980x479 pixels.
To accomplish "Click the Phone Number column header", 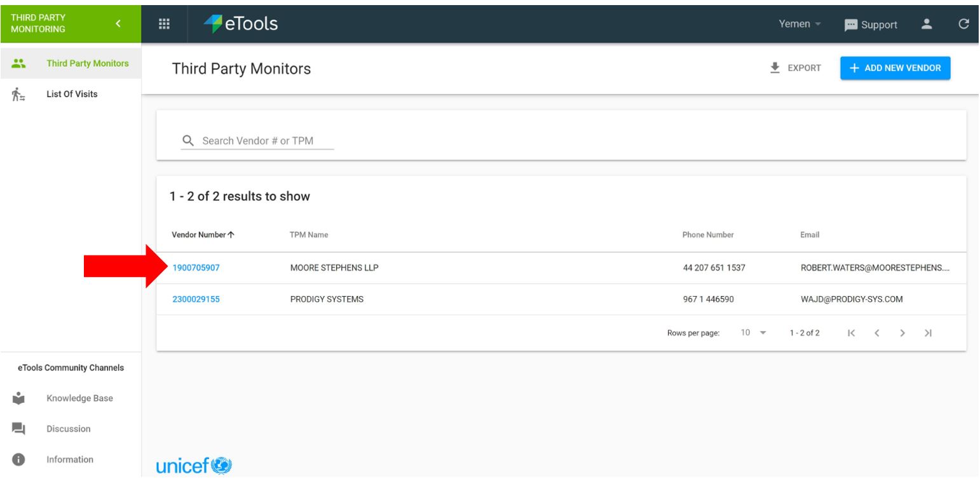I will (x=708, y=235).
